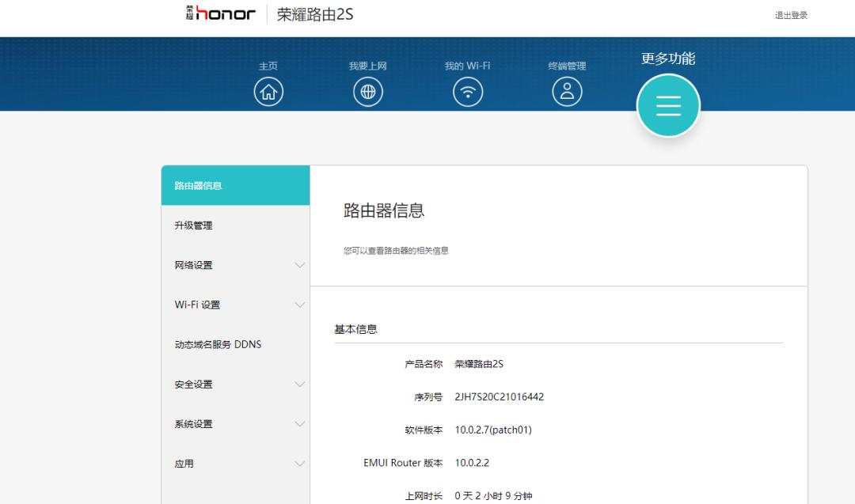Click the teal 更多功能 hamburger icon

668,104
